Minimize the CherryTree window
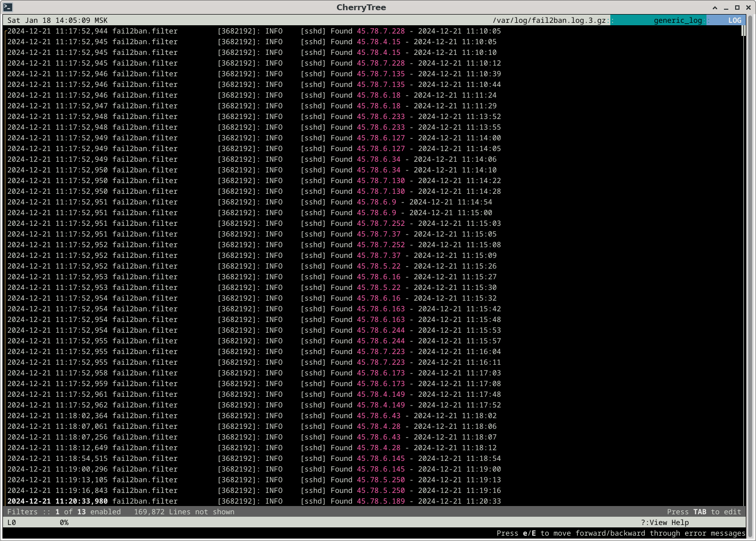Screen dimensions: 756x541 click(726, 8)
